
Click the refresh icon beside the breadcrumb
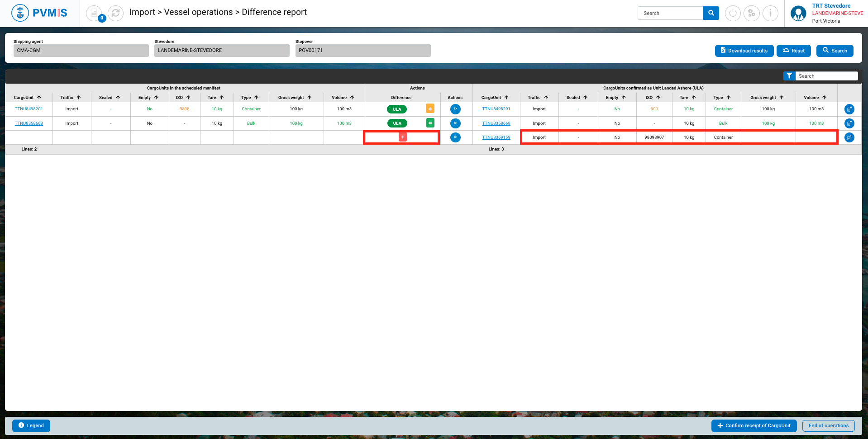pyautogui.click(x=116, y=13)
